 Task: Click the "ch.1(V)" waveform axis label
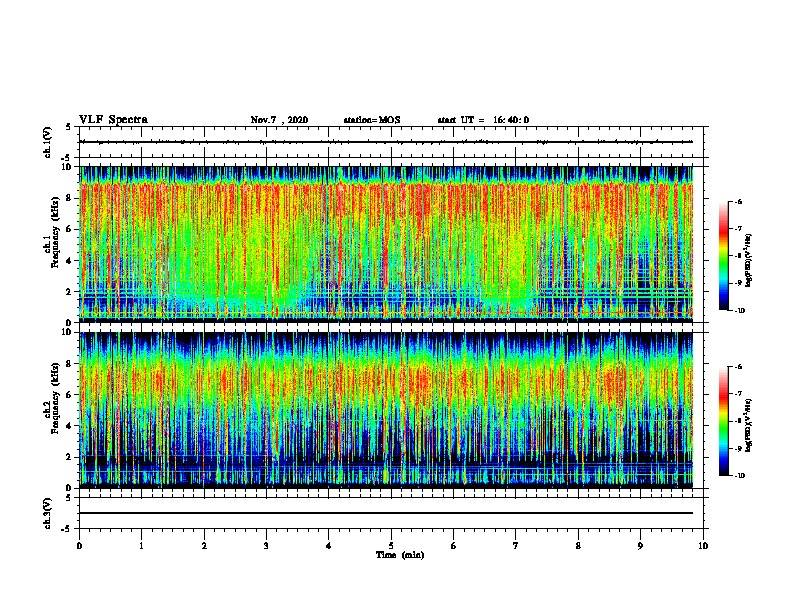(48, 142)
